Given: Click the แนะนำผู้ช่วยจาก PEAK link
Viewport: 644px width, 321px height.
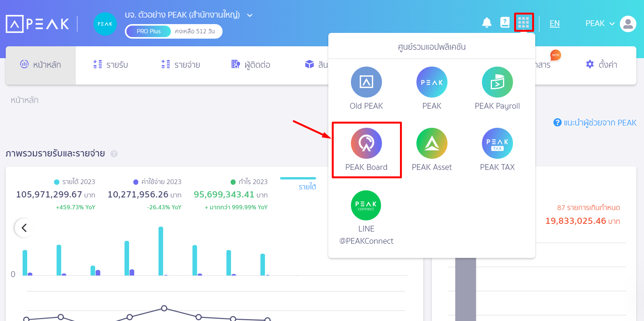Looking at the screenshot, I should [595, 123].
